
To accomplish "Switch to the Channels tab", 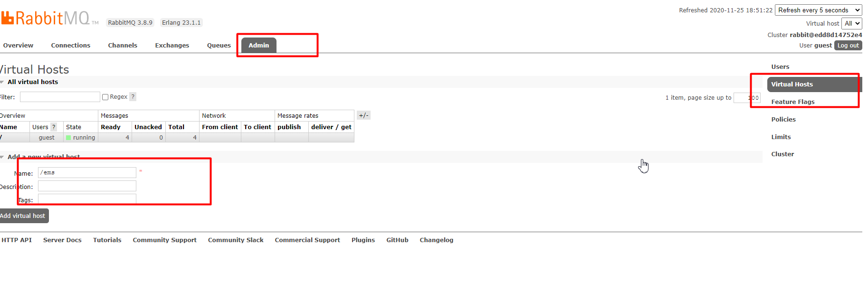I will 123,46.
